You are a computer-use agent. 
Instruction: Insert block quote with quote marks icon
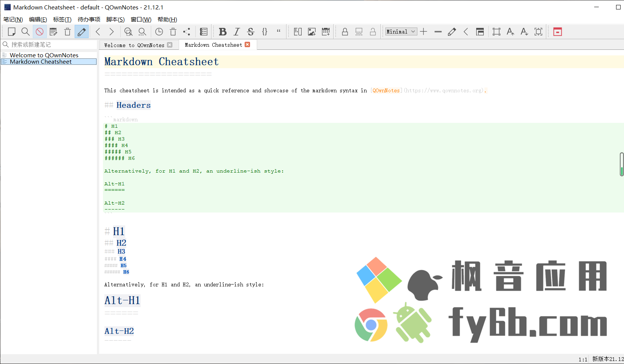click(279, 32)
